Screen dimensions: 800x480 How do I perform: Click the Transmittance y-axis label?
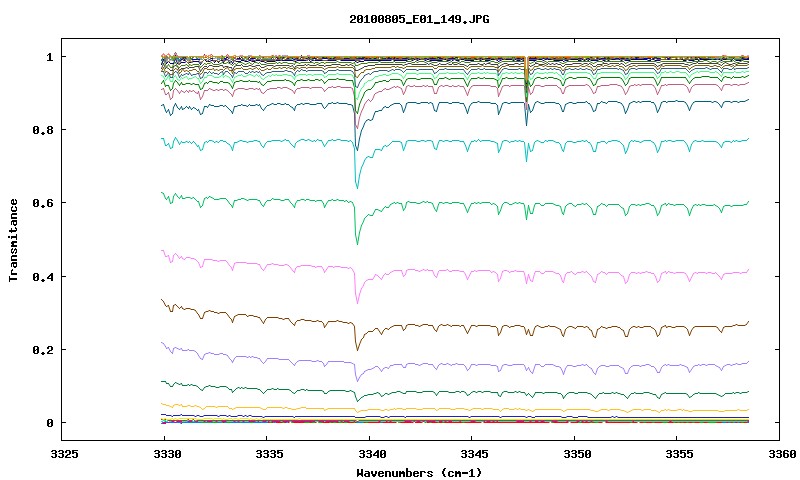(14, 240)
